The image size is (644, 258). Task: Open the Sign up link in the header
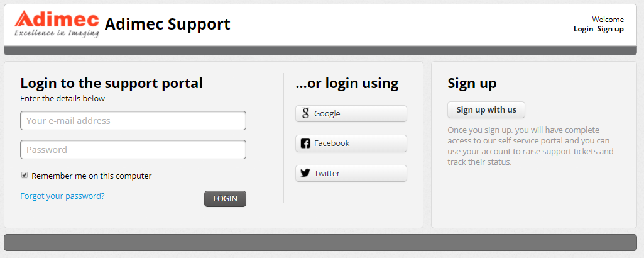point(610,29)
